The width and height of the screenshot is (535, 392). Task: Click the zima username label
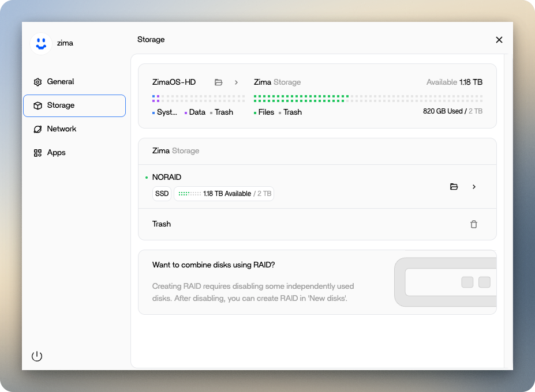pyautogui.click(x=65, y=43)
